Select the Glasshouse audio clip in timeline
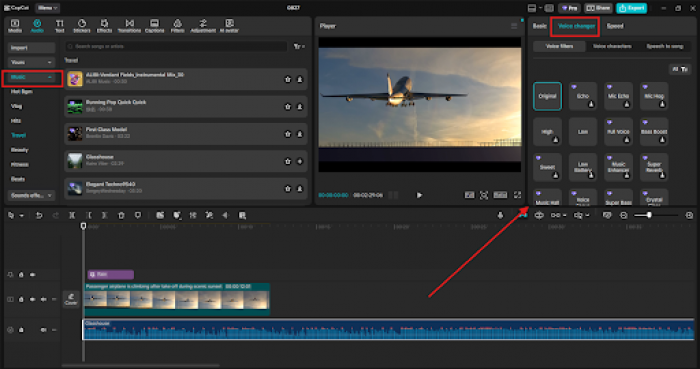 pyautogui.click(x=388, y=330)
